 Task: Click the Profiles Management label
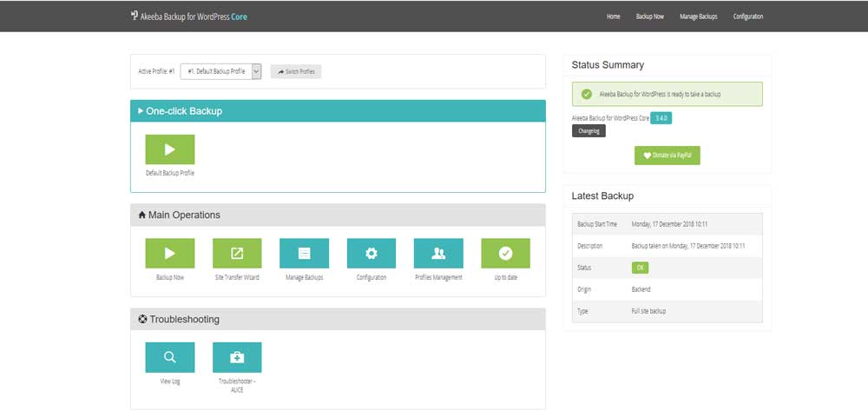[x=438, y=277]
